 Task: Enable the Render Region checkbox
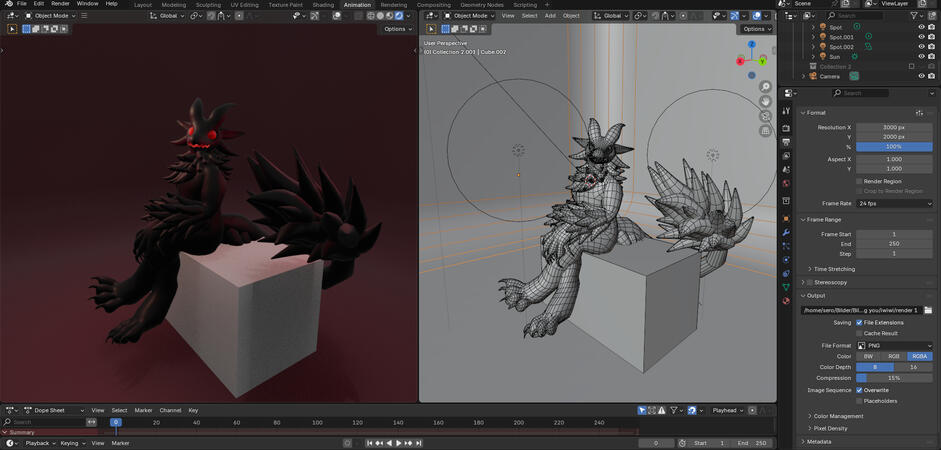pos(860,181)
